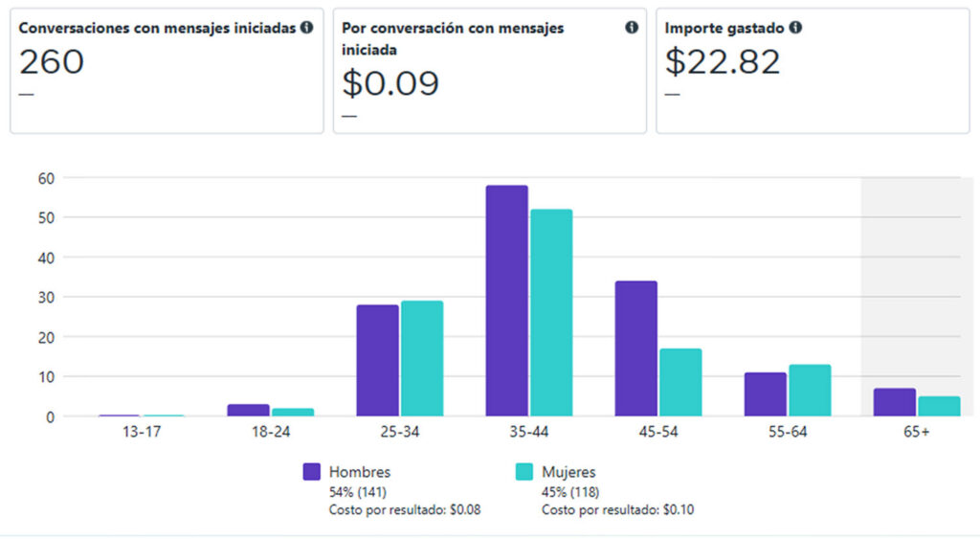The image size is (980, 539).
Task: Click the 260 conversations metric value
Action: [x=52, y=62]
